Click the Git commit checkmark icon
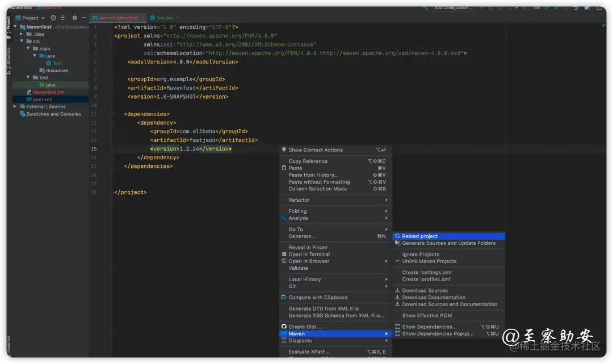This screenshot has width=613, height=364. click(556, 8)
